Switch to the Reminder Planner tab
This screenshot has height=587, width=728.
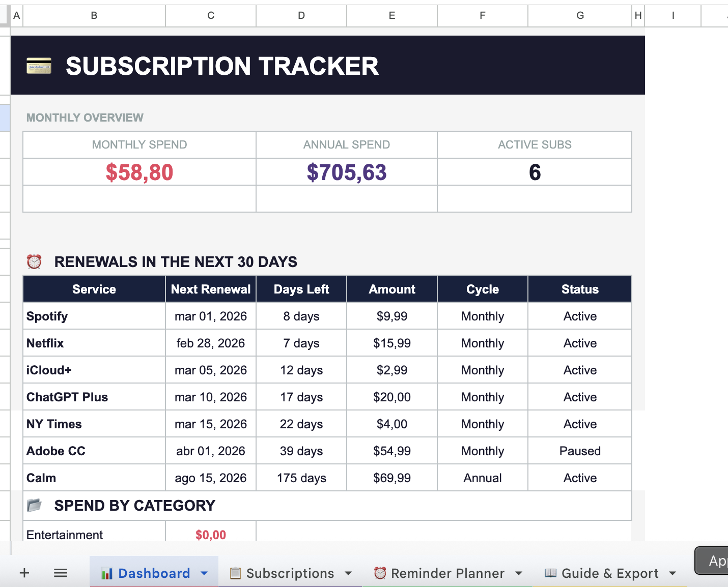click(x=448, y=573)
